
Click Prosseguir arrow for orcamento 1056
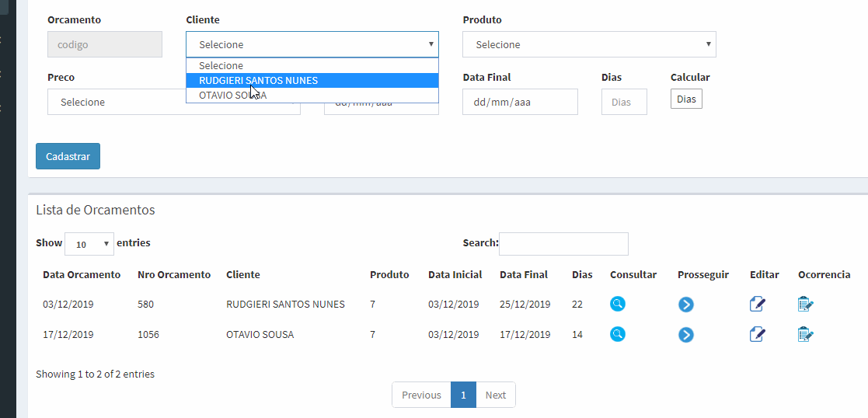pyautogui.click(x=686, y=334)
